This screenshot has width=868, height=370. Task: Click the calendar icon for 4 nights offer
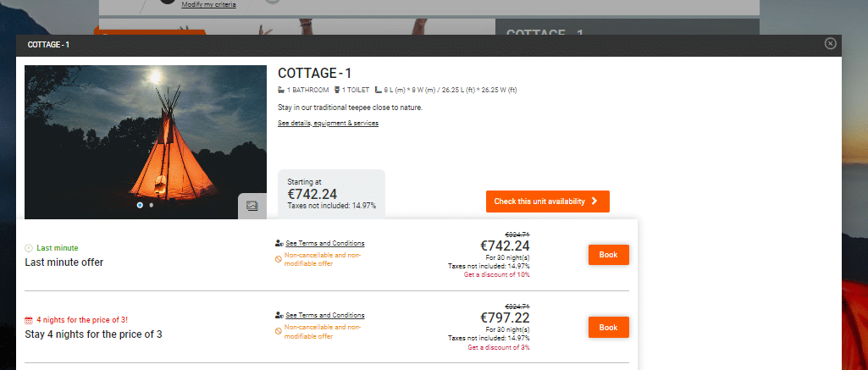pos(29,320)
